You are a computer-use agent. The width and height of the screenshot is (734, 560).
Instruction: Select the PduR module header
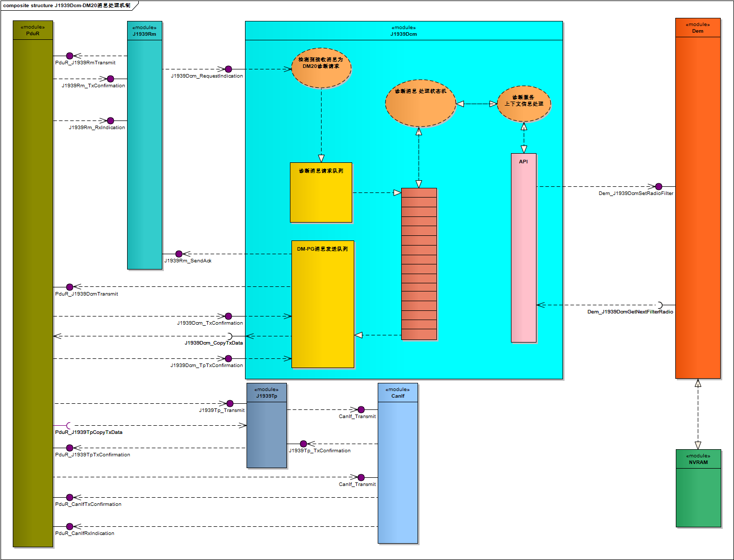33,30
